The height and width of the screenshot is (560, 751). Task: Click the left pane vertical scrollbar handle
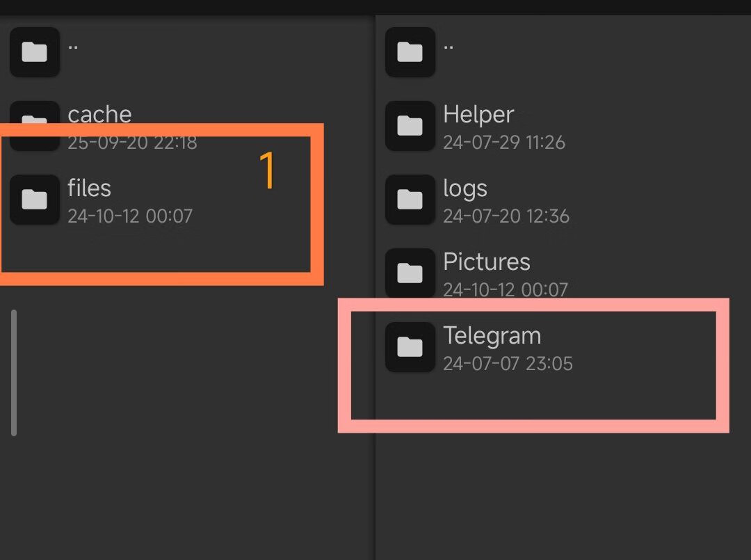click(x=14, y=373)
